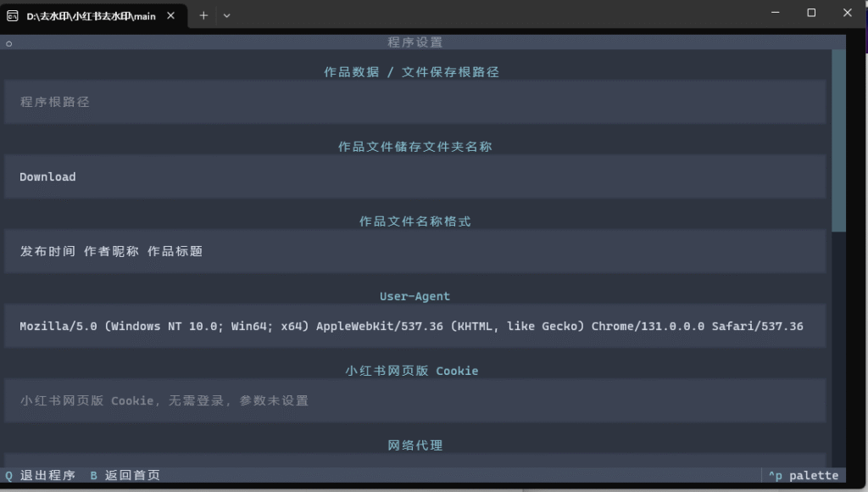
Task: Click the circle icon in the header
Action: click(x=9, y=42)
